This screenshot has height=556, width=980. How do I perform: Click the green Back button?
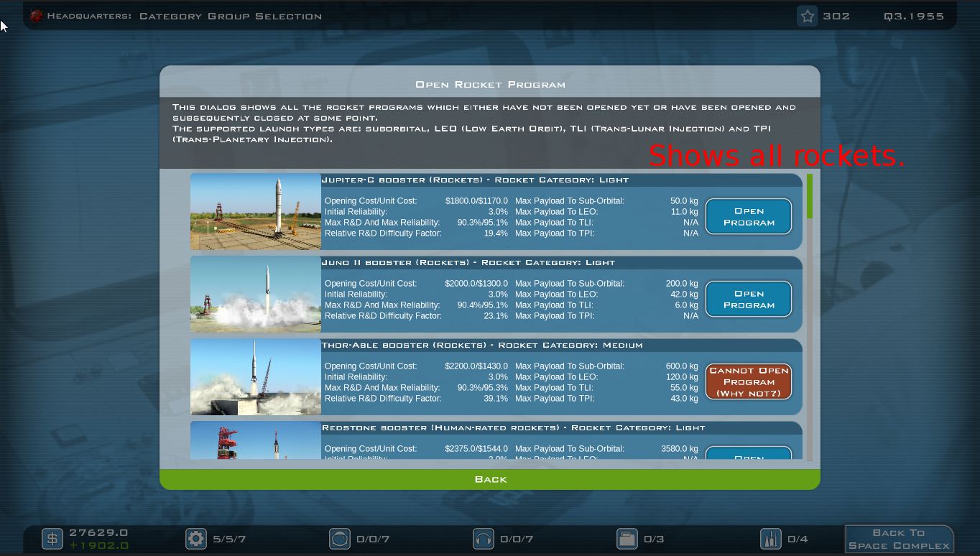(490, 479)
